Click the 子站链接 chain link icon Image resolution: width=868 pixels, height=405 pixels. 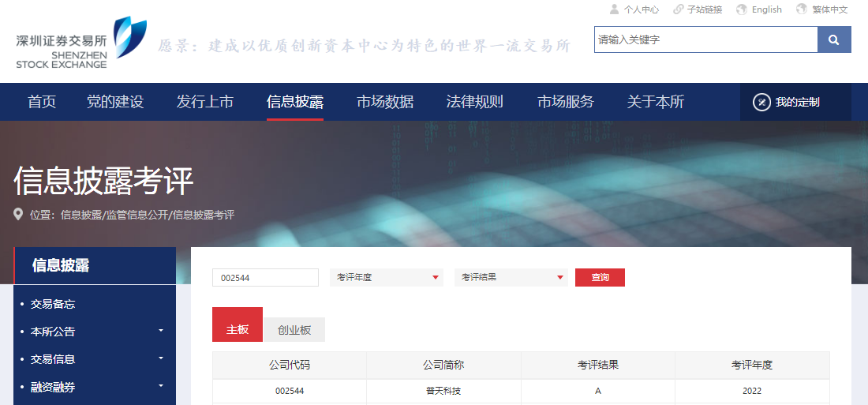point(678,9)
